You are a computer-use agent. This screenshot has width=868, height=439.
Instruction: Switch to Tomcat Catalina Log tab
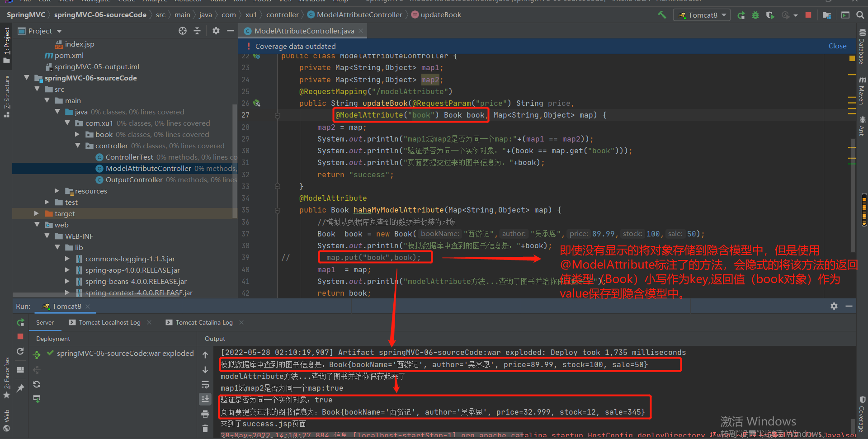(x=199, y=322)
